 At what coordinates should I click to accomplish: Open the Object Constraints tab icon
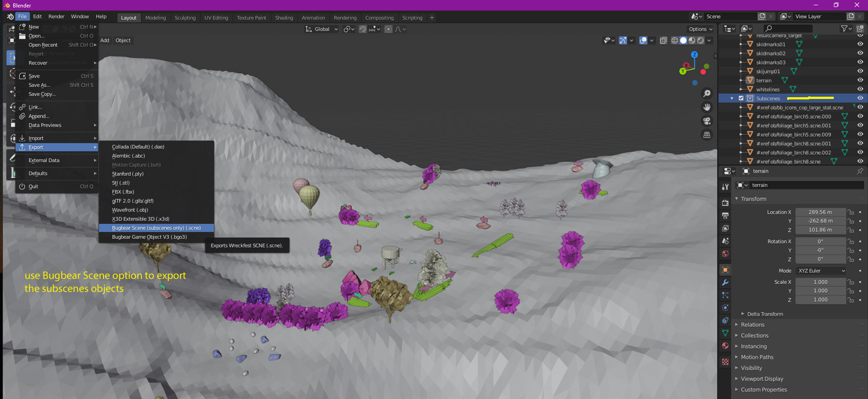pyautogui.click(x=725, y=320)
